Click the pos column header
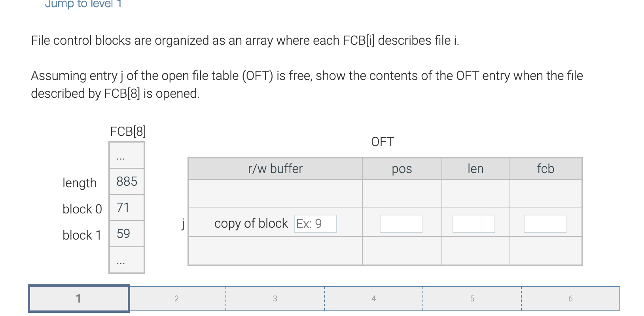Viewport: 644px width, 316px height. [x=402, y=168]
